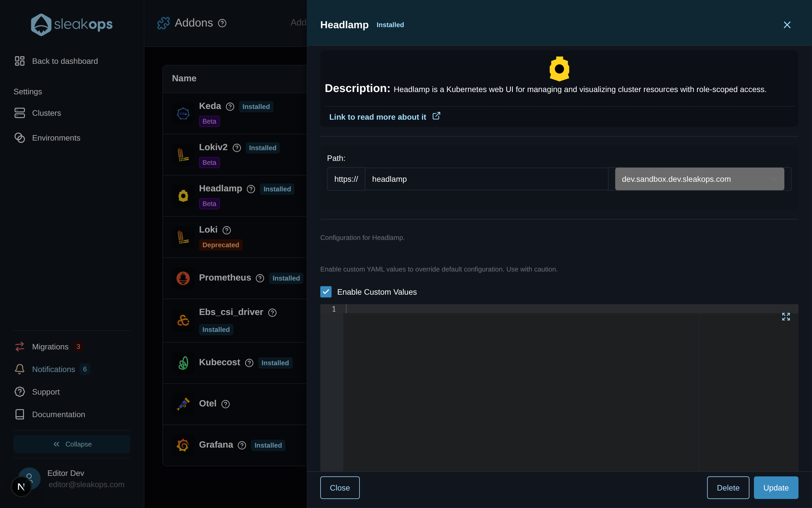Open Notifications in the sidebar

pyautogui.click(x=45, y=369)
